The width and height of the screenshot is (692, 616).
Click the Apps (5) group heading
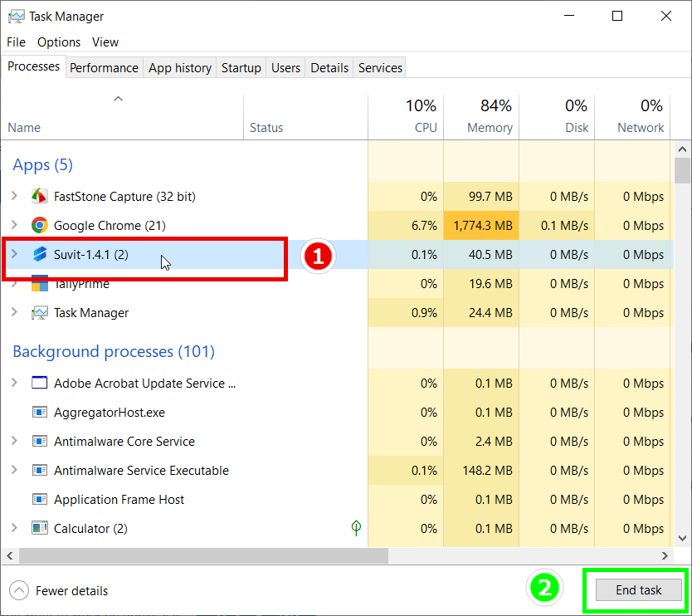[x=42, y=164]
